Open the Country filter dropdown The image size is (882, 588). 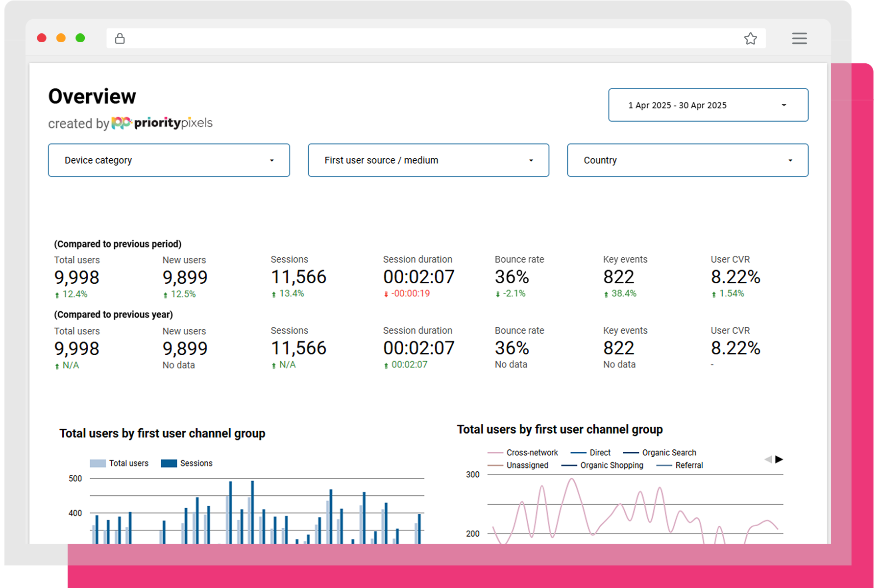pos(687,160)
